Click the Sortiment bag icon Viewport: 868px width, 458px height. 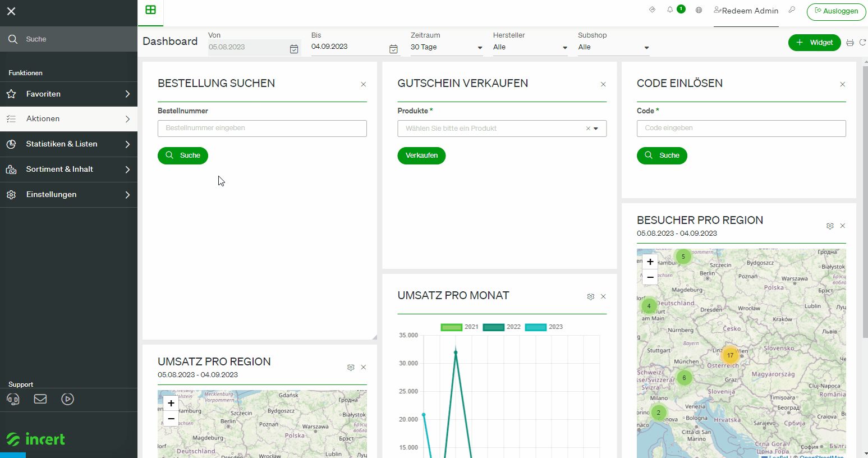tap(11, 170)
